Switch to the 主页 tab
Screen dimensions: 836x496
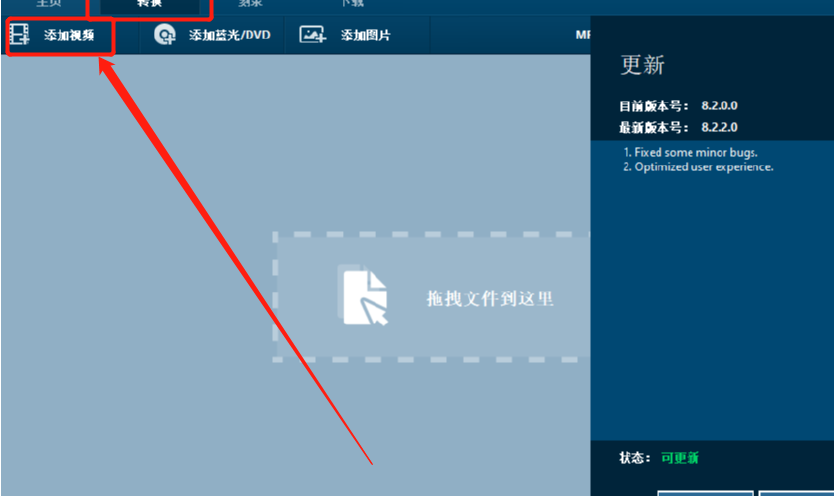[49, 3]
